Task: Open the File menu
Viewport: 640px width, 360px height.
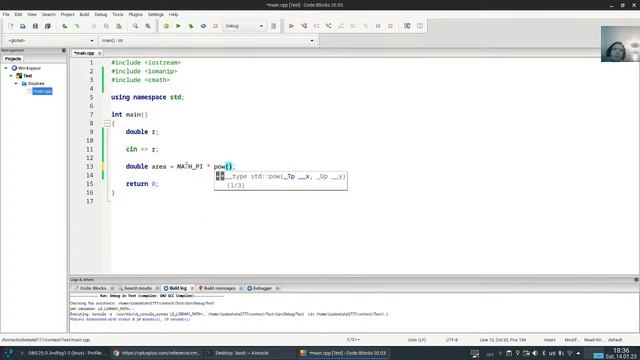Action: pos(6,14)
